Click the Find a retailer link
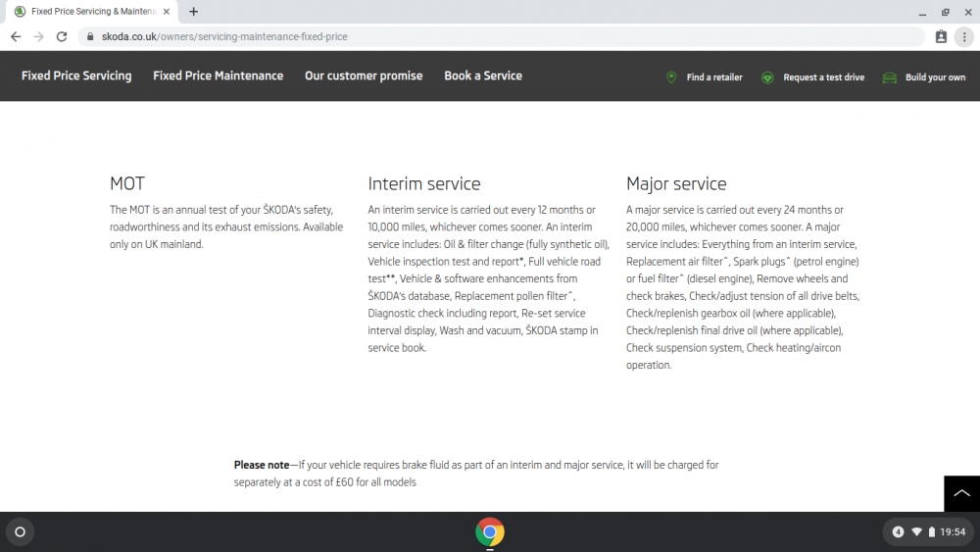The width and height of the screenshot is (980, 552). click(714, 77)
